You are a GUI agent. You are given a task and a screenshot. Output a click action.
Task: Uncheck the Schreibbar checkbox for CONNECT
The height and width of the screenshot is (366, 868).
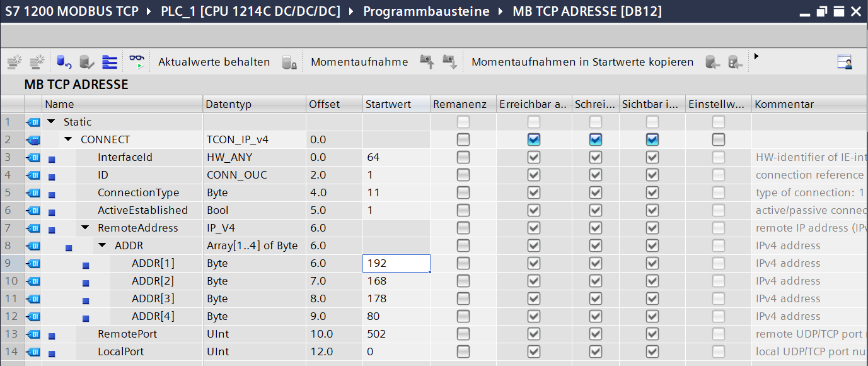tap(596, 139)
